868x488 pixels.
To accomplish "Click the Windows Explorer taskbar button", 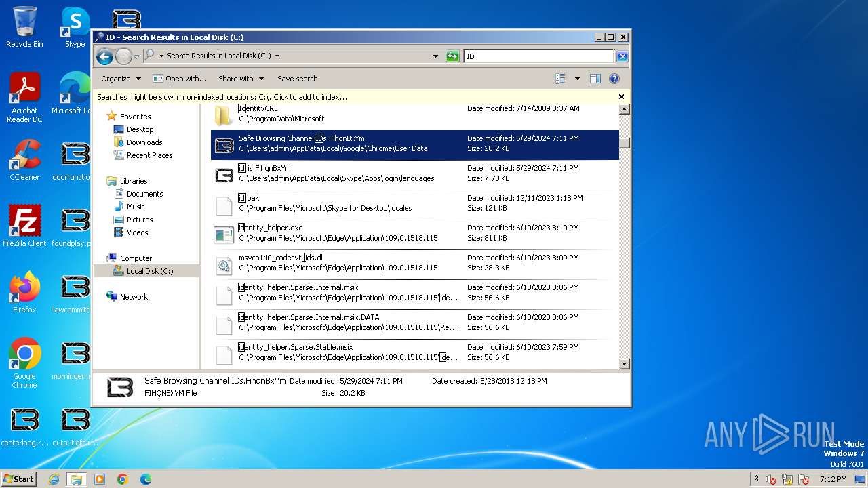I will [x=76, y=479].
